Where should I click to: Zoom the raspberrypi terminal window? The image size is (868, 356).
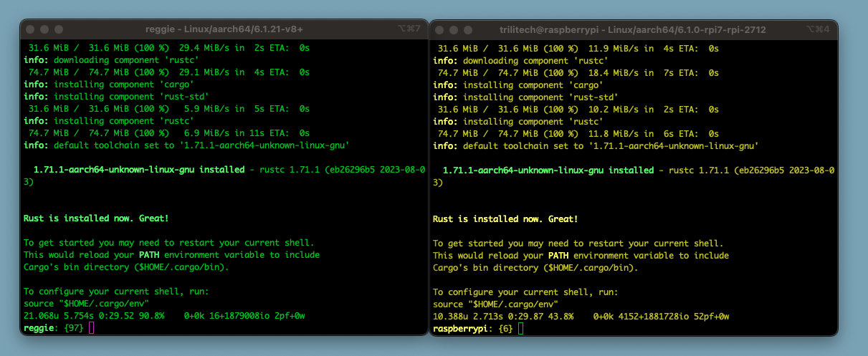(469, 29)
